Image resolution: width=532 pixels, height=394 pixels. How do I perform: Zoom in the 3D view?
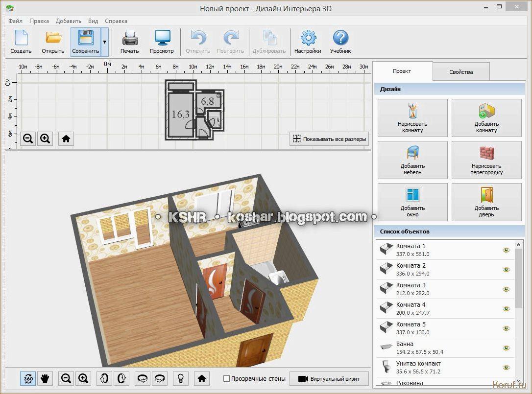[x=83, y=378]
